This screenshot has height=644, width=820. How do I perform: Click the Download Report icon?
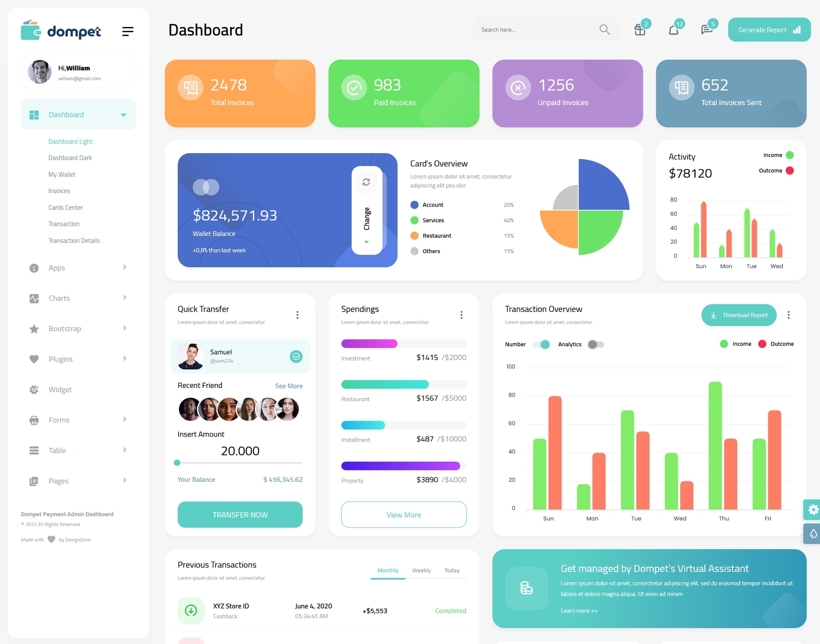714,314
